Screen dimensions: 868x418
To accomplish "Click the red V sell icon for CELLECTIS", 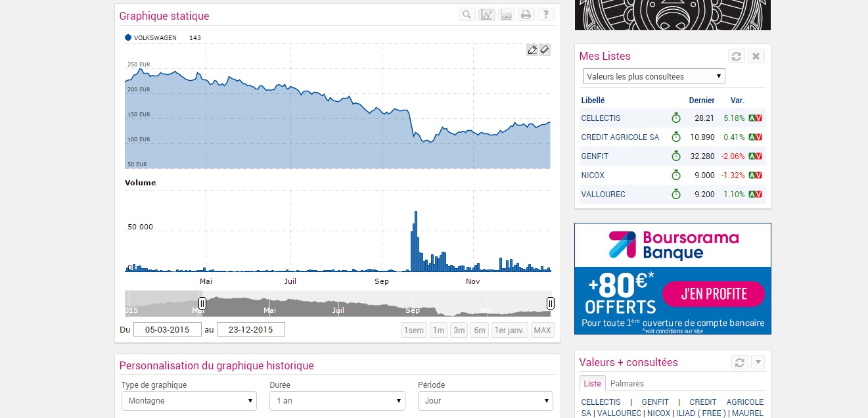I will pos(759,118).
